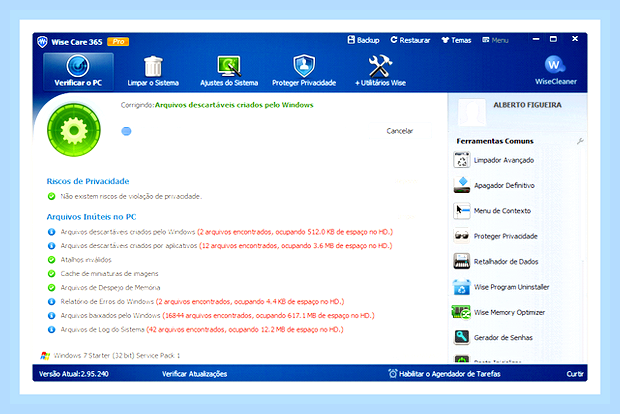
Task: Click Restaurar in title bar
Action: click(x=410, y=40)
